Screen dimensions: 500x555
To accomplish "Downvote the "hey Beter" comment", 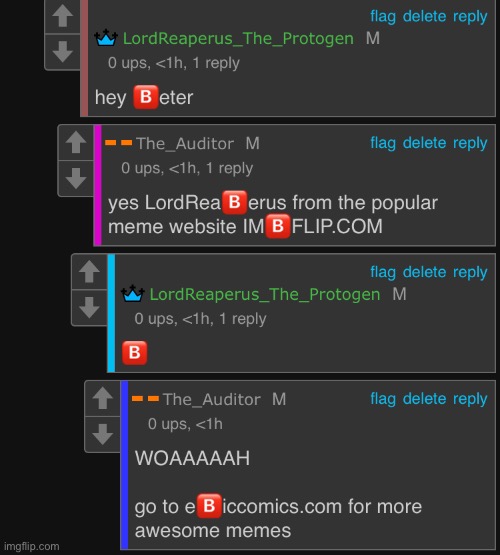I will [x=63, y=52].
